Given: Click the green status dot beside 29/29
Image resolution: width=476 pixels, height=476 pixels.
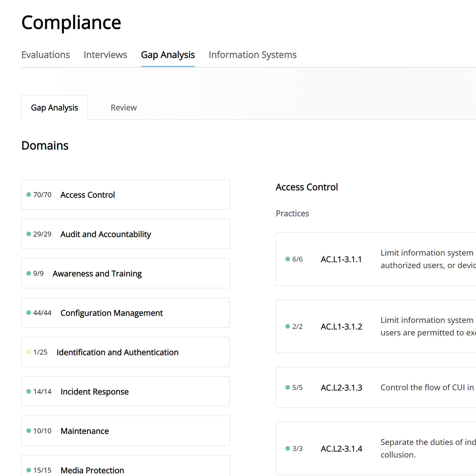Looking at the screenshot, I should (29, 234).
